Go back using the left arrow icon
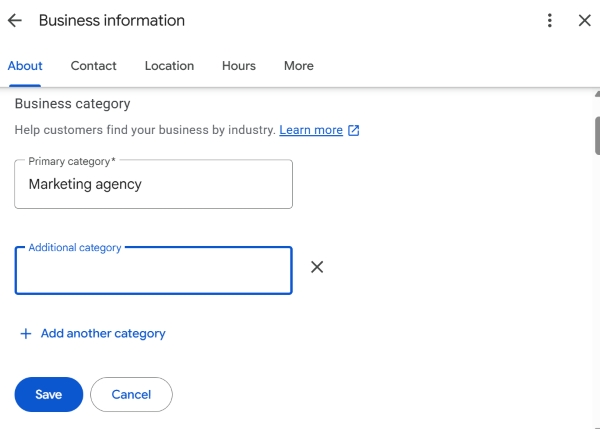This screenshot has height=429, width=600. (x=15, y=20)
